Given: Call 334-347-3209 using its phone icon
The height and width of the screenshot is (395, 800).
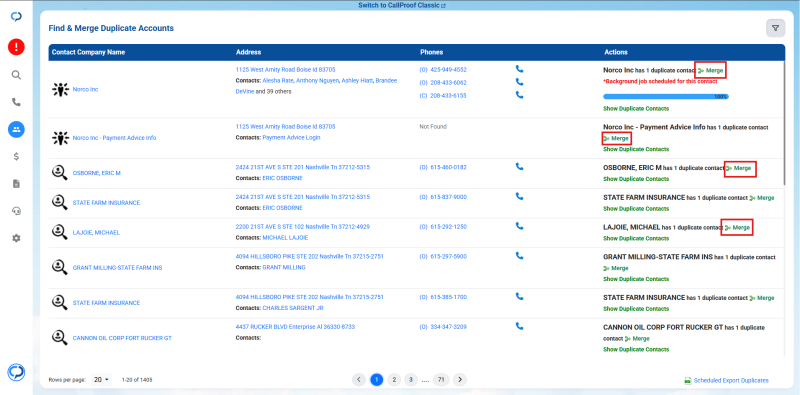Looking at the screenshot, I should point(519,326).
